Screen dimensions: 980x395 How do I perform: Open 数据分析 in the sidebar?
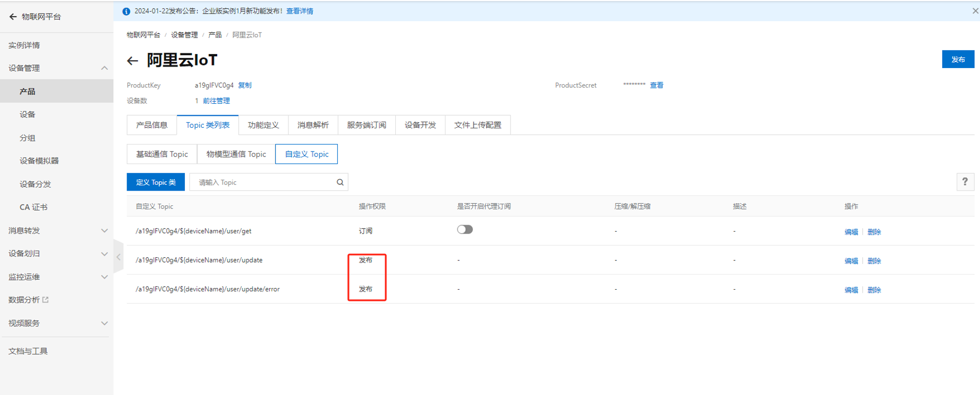[x=24, y=300]
